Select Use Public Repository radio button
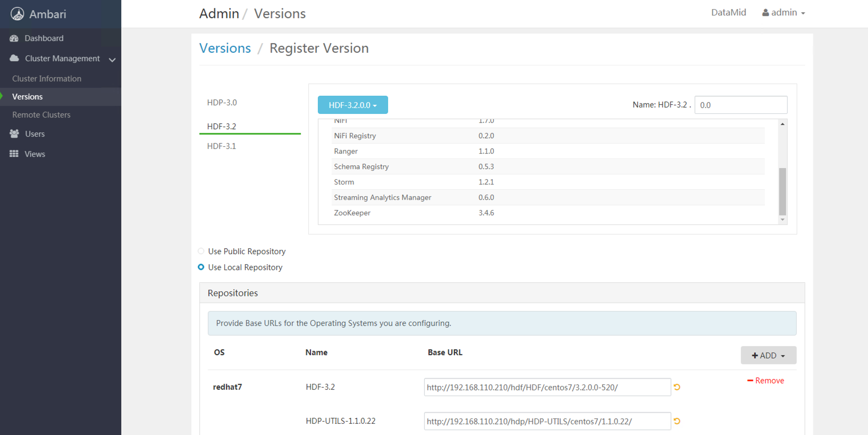Viewport: 868px width, 435px height. pos(201,252)
